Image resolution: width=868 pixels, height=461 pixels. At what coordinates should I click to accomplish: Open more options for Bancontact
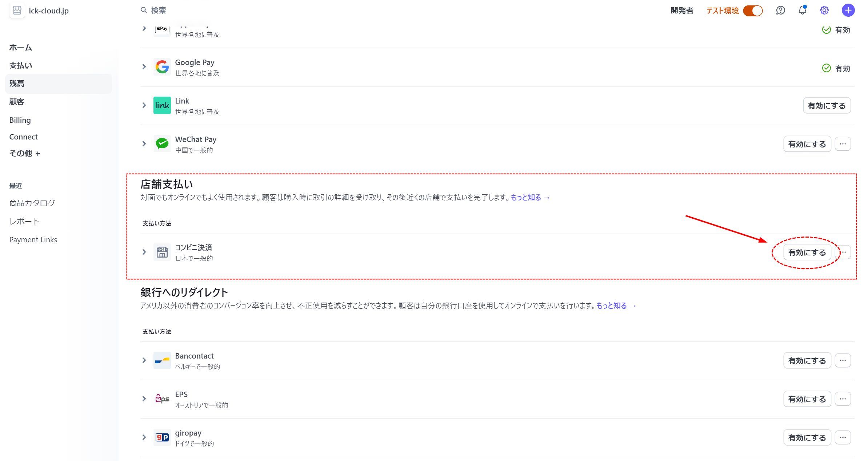click(843, 361)
